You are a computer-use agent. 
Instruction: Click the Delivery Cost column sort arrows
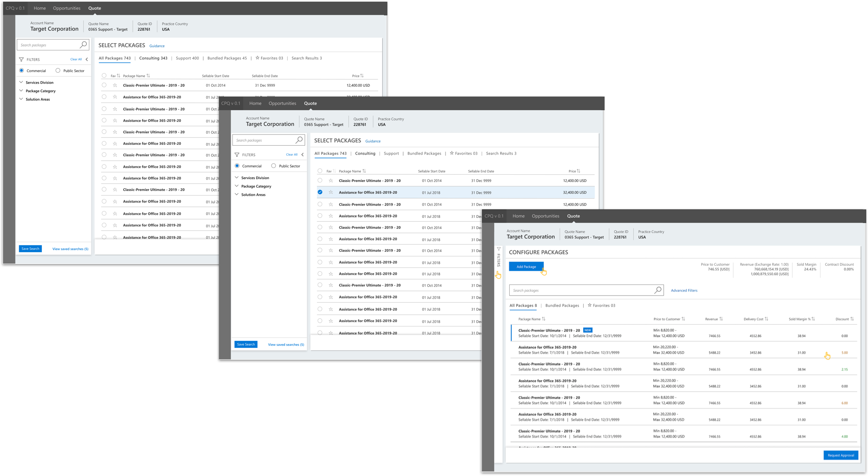pos(766,319)
